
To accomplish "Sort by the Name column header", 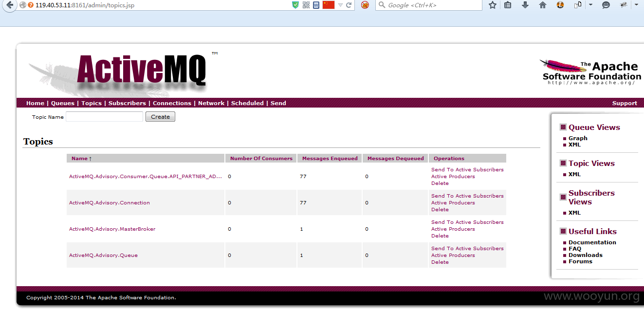I will [x=81, y=158].
